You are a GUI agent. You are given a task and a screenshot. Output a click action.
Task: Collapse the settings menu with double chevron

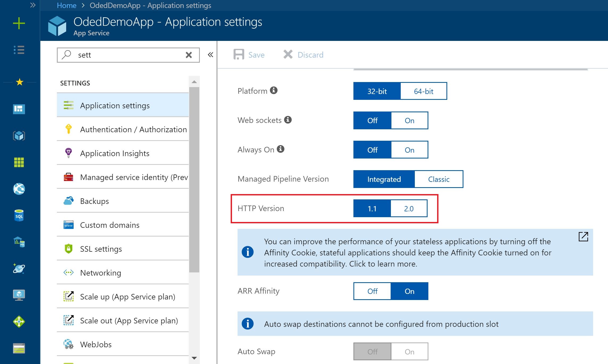pyautogui.click(x=210, y=55)
